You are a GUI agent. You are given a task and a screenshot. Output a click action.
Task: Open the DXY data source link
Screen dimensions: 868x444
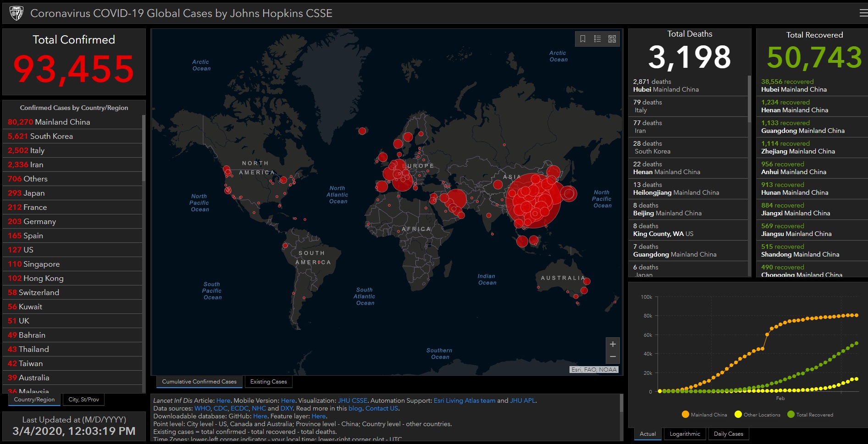coord(287,408)
